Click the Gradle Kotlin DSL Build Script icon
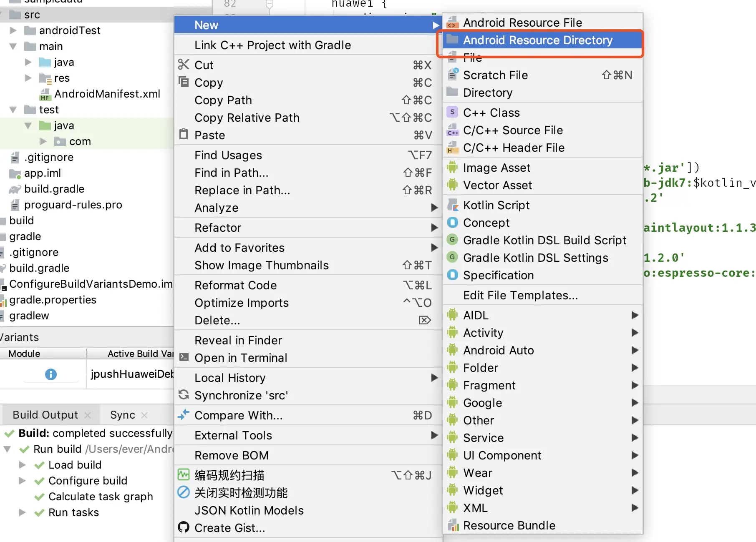This screenshot has width=756, height=542. click(453, 240)
